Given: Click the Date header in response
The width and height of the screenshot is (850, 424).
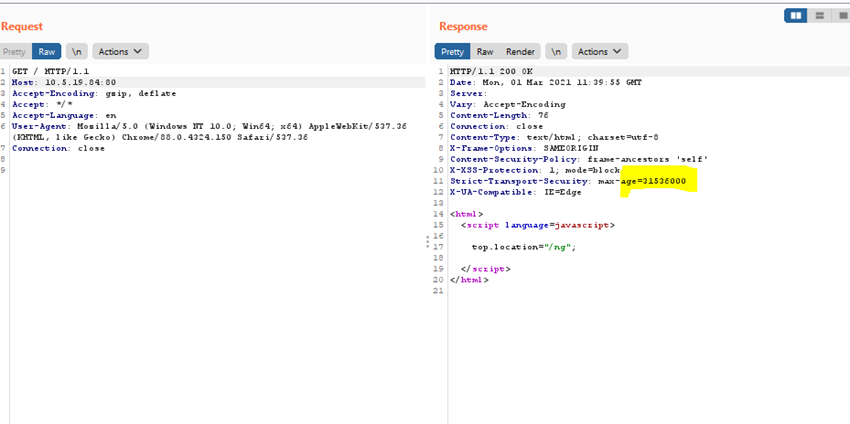Looking at the screenshot, I should [x=545, y=82].
